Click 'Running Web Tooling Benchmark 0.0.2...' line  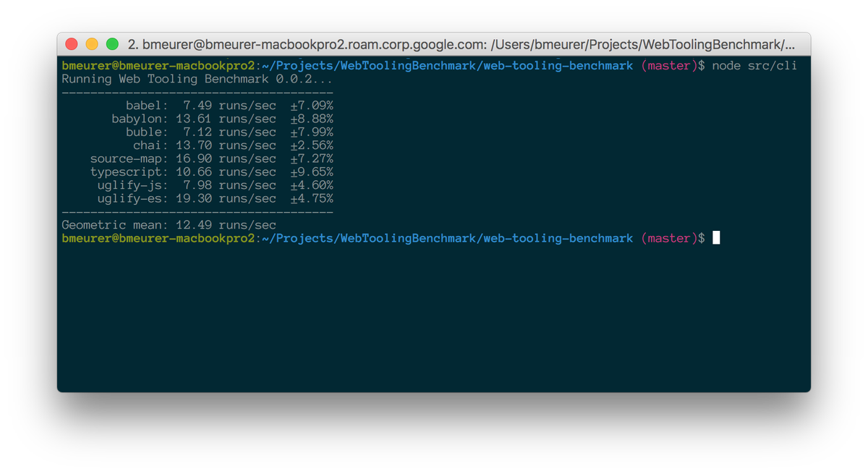coord(197,79)
